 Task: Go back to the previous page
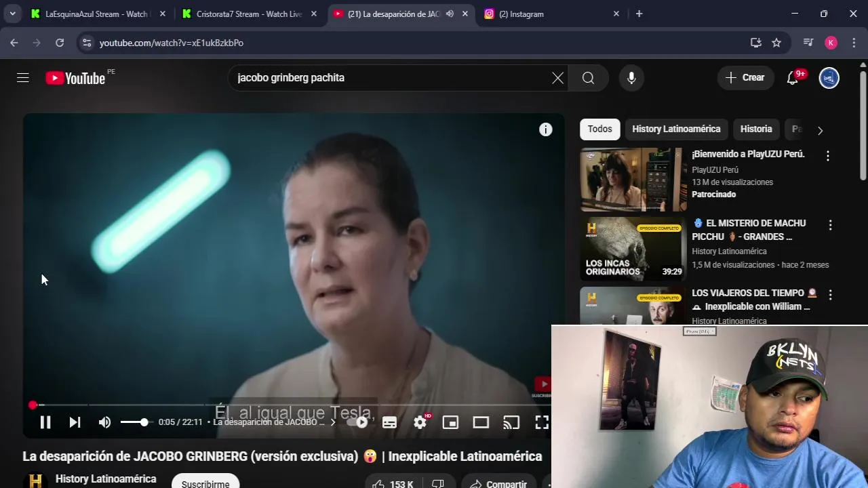14,43
